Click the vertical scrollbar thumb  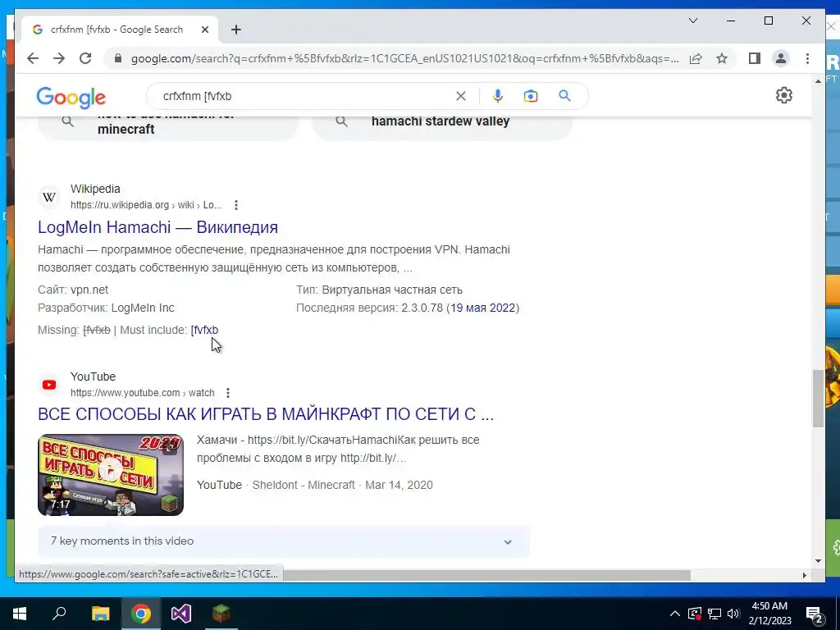tap(818, 398)
